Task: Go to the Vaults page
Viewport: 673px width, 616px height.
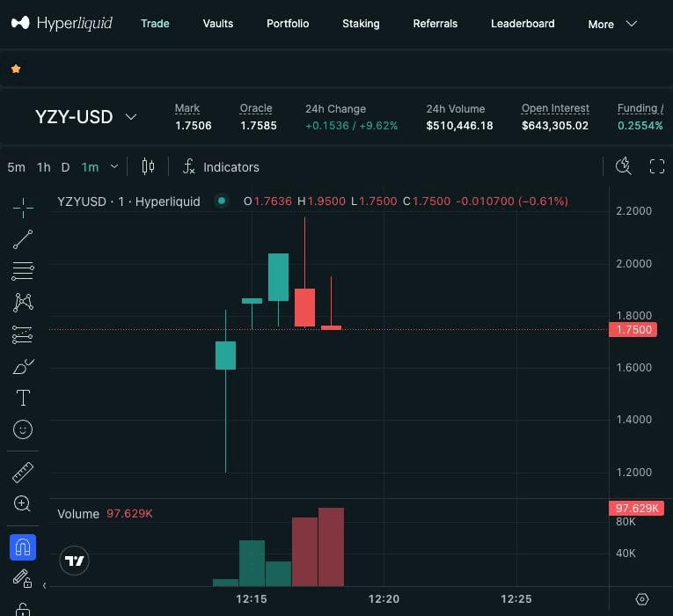Action: point(218,24)
